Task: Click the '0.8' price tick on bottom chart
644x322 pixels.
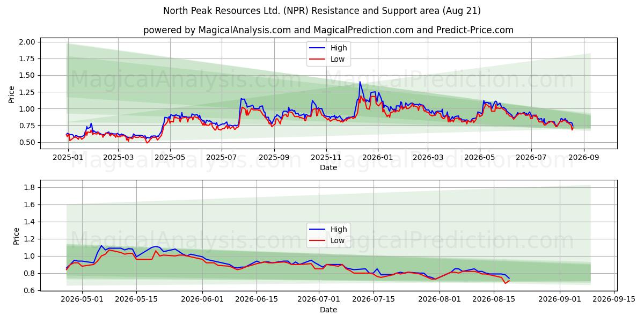Action: pos(30,273)
